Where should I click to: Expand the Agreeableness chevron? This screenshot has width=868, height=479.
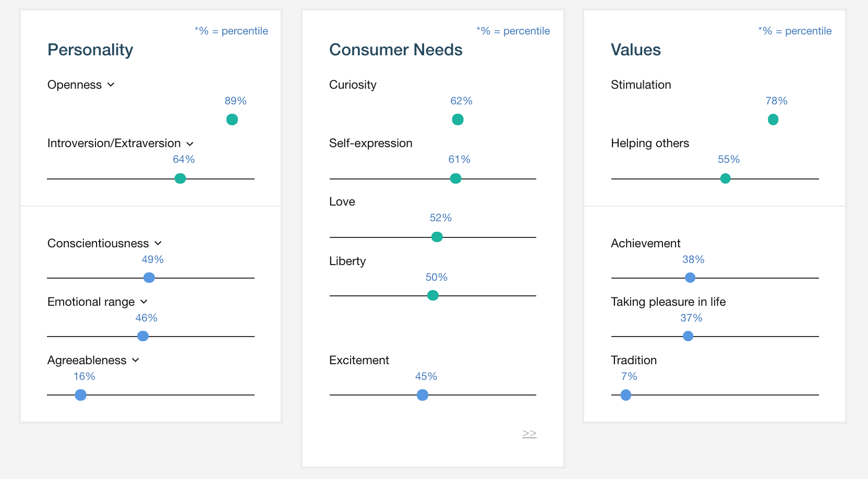click(x=136, y=360)
